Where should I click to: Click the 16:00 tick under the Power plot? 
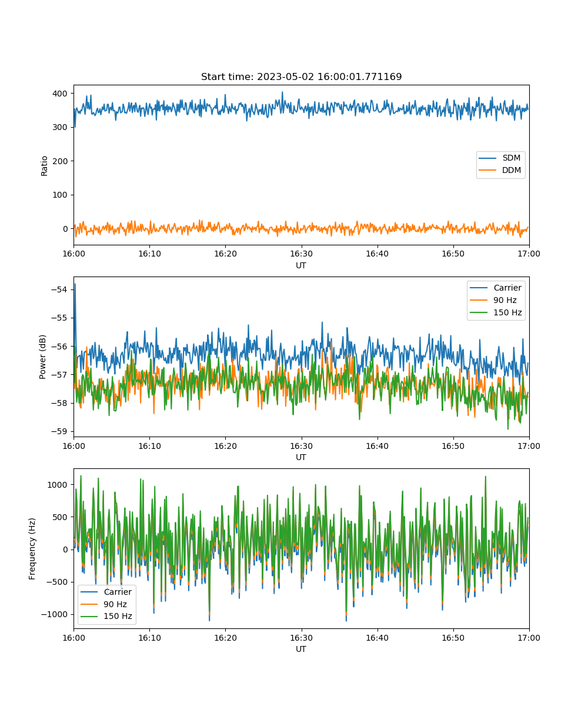point(73,445)
